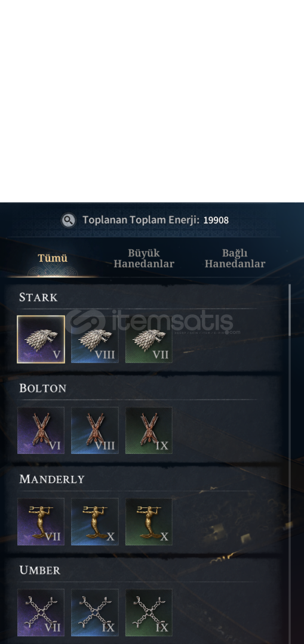Select the blue Bolton level VIII icon
Image resolution: width=304 pixels, height=644 pixels.
[94, 431]
